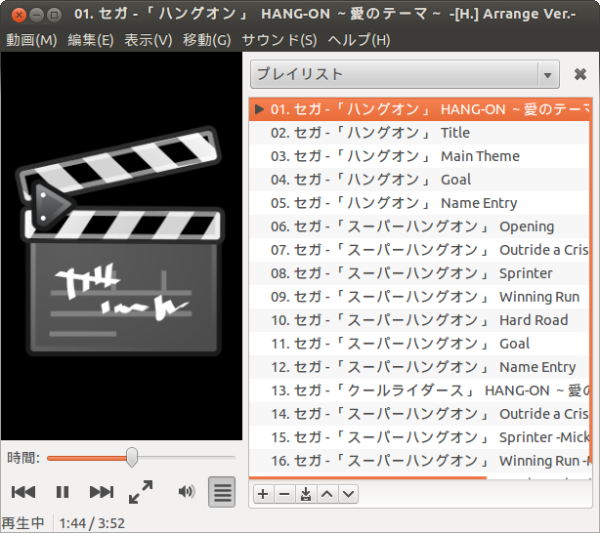Save the playlist to file
Viewport: 600px width, 533px height.
point(305,493)
